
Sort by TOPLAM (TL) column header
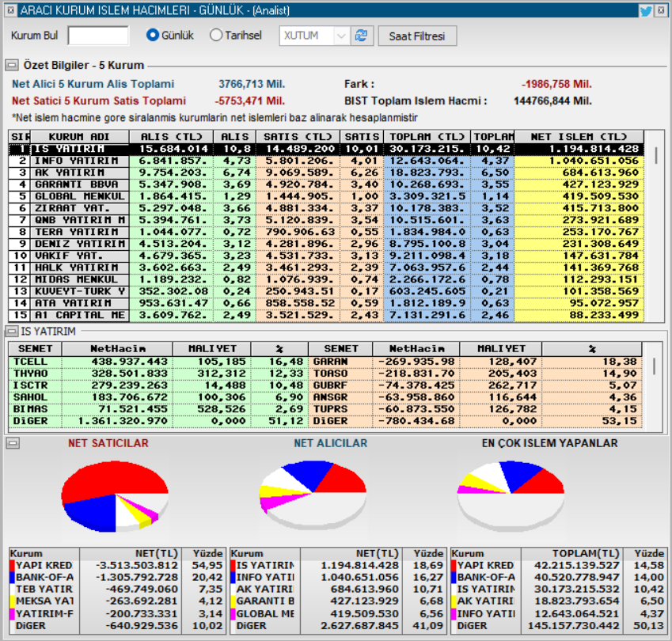tap(427, 137)
